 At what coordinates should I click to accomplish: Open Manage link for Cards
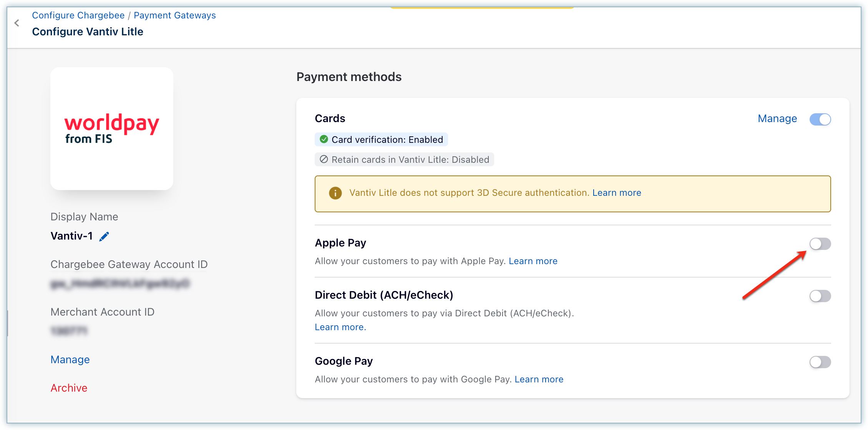pyautogui.click(x=777, y=119)
